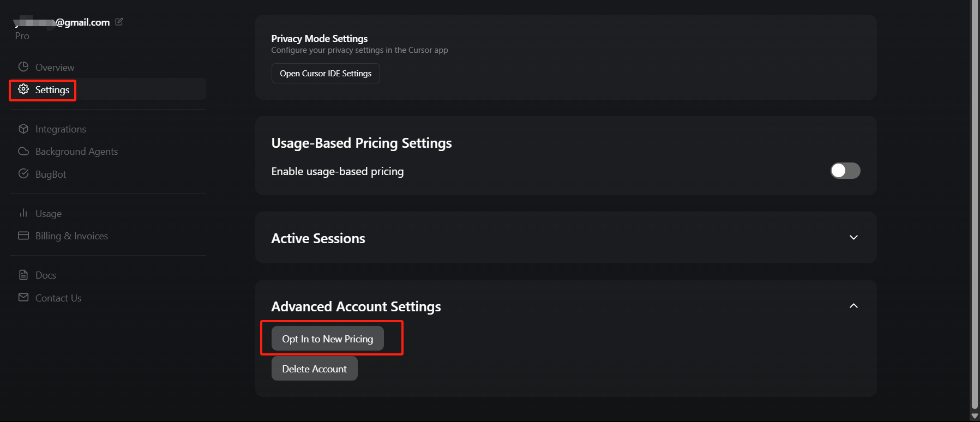This screenshot has width=980, height=422.
Task: Collapse Advanced Account Settings chevron
Action: click(x=853, y=306)
